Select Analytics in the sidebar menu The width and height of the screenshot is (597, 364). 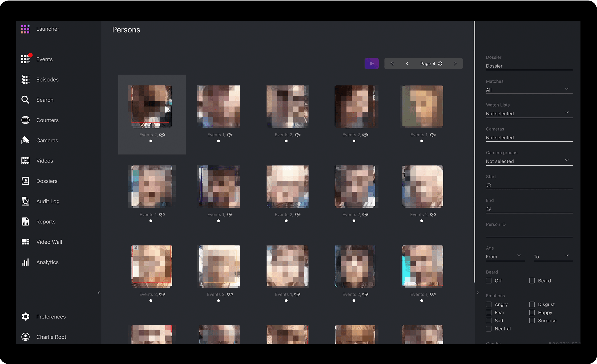point(47,262)
